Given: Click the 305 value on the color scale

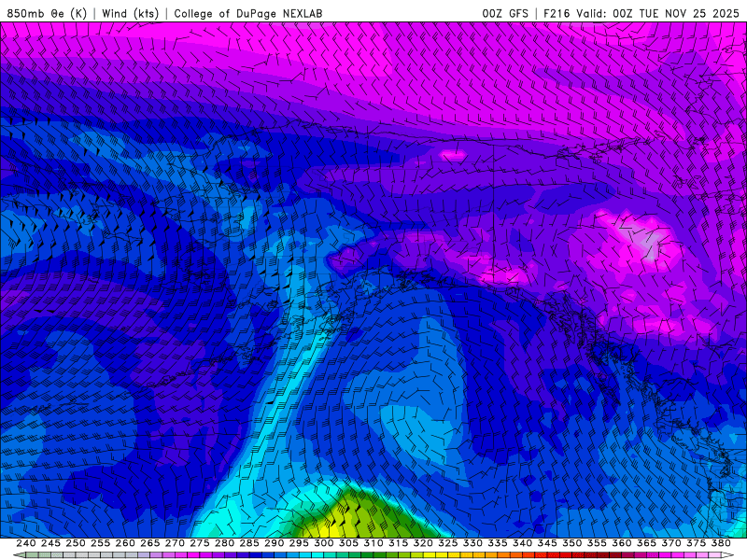Looking at the screenshot, I should tap(348, 543).
